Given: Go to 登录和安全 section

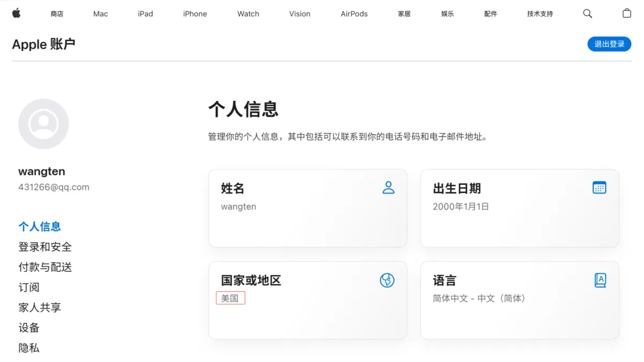Looking at the screenshot, I should click(45, 247).
